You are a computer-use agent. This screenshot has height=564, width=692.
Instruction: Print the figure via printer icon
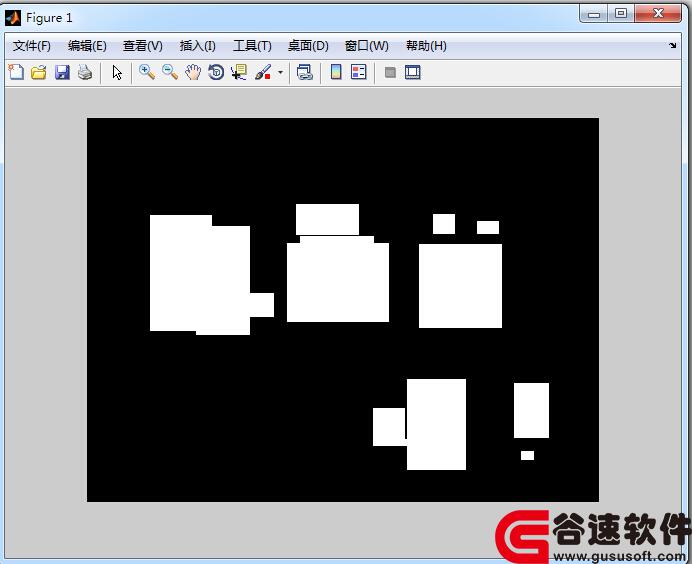click(x=85, y=72)
